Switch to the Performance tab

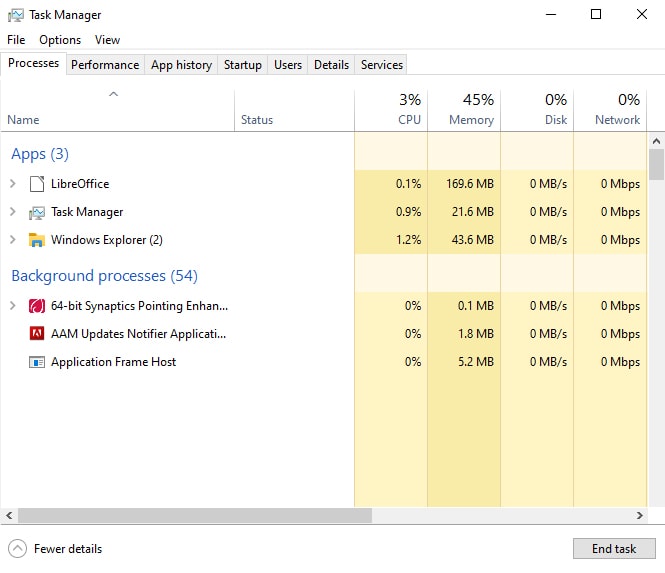coord(105,65)
